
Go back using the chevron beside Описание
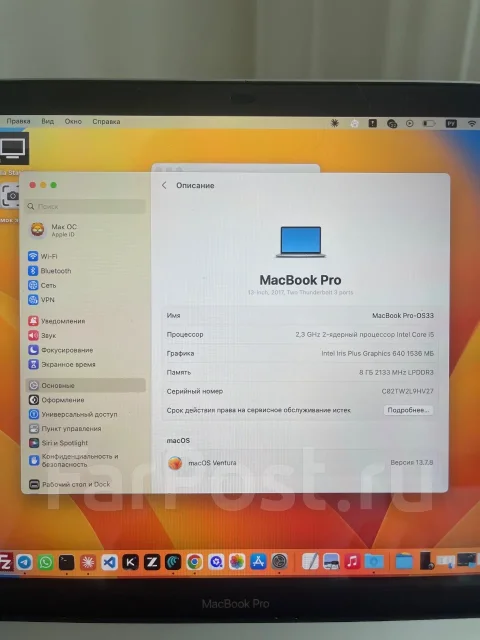point(164,185)
